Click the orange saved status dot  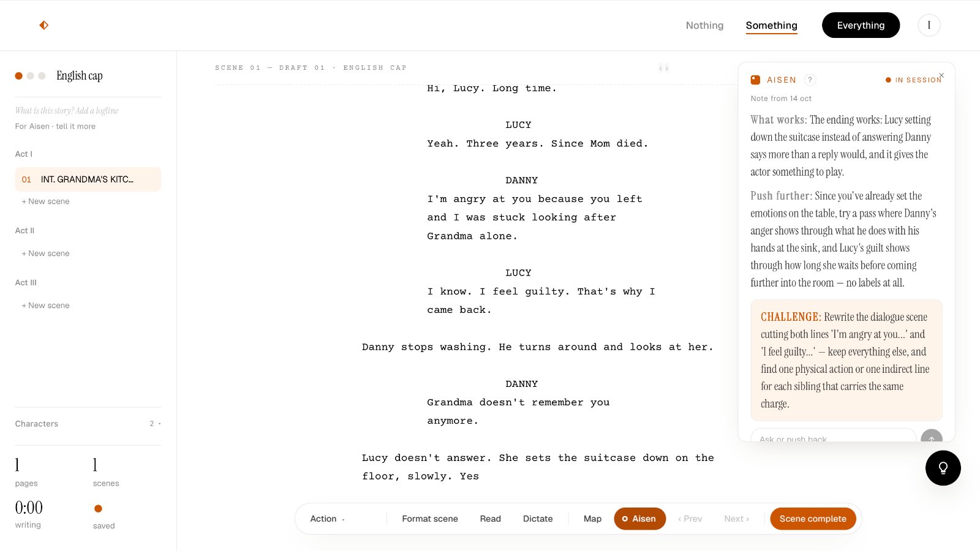click(98, 508)
